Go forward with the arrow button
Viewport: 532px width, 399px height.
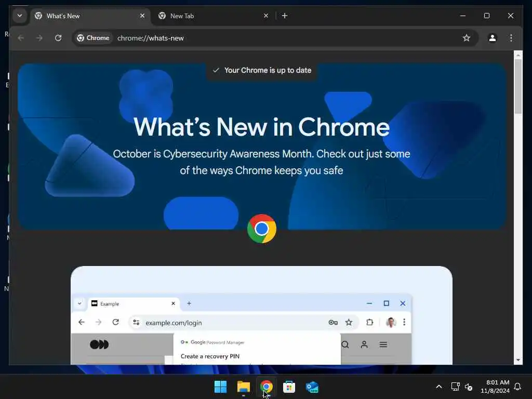[39, 38]
